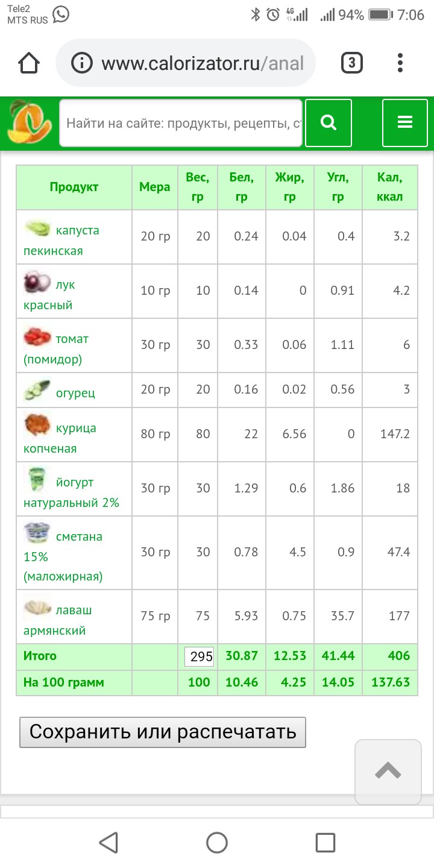The height and width of the screenshot is (868, 434).
Task: Click the сметана 15% product image
Action: [37, 534]
